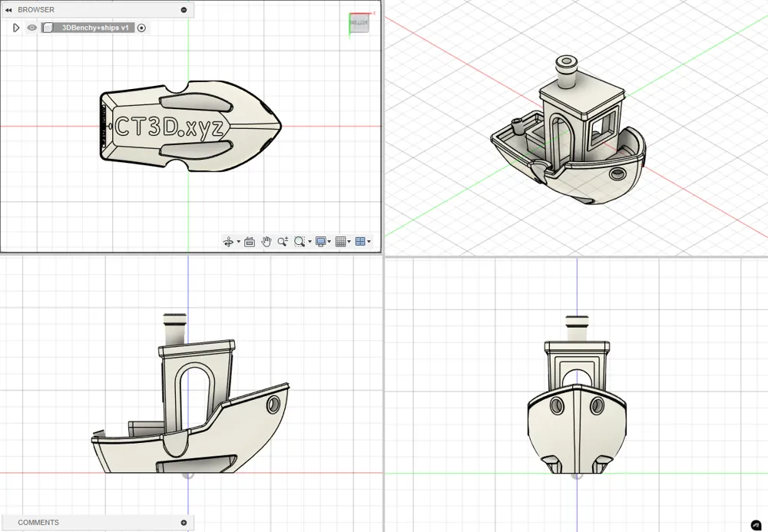Select the Pan hand tool

tap(266, 241)
